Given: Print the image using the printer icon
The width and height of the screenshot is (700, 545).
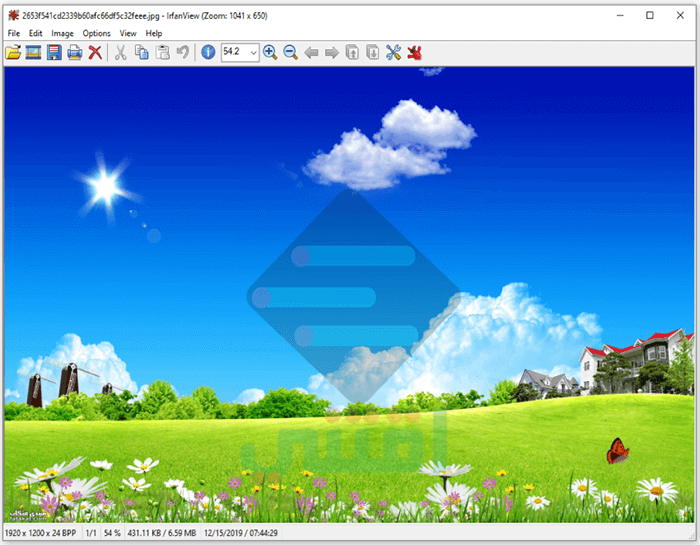Looking at the screenshot, I should click(x=75, y=53).
